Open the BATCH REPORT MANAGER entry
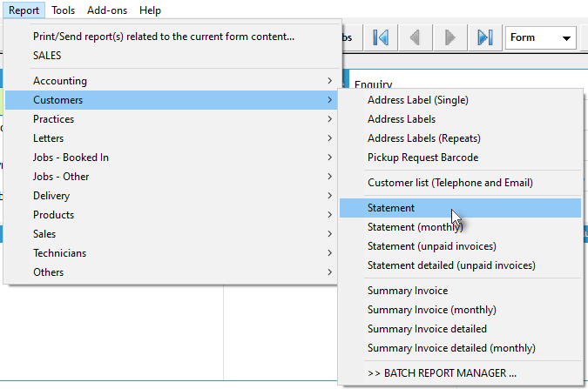The height and width of the screenshot is (389, 588). 441,373
